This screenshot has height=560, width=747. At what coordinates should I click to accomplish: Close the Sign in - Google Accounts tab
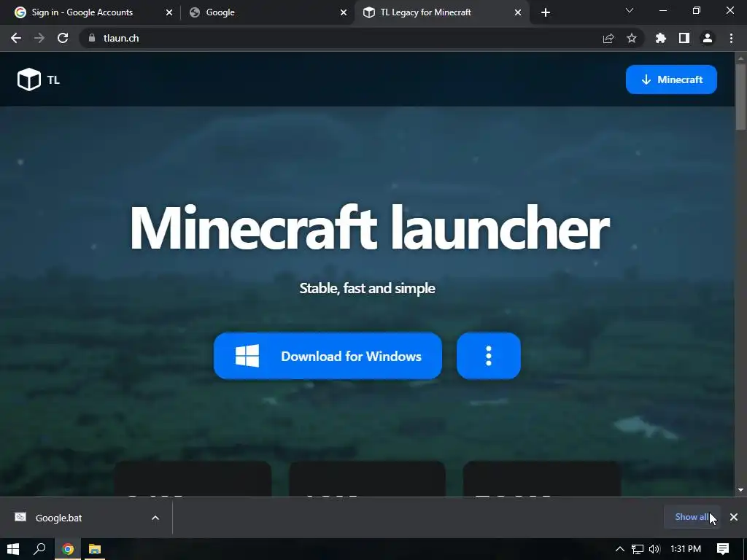(x=169, y=12)
